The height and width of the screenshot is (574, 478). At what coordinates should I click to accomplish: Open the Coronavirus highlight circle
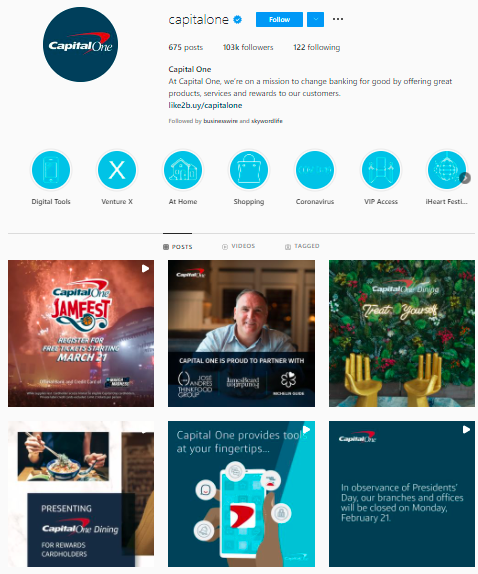coord(315,170)
